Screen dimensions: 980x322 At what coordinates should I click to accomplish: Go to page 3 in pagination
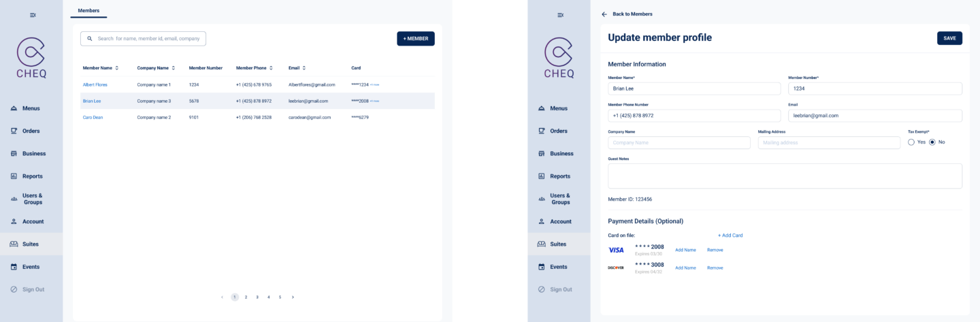coord(257,297)
